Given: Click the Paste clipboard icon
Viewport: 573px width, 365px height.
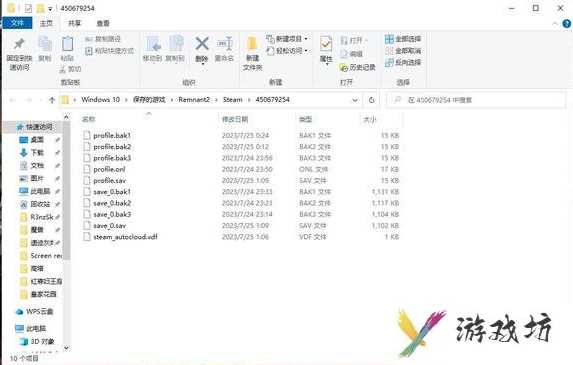Looking at the screenshot, I should (67, 44).
